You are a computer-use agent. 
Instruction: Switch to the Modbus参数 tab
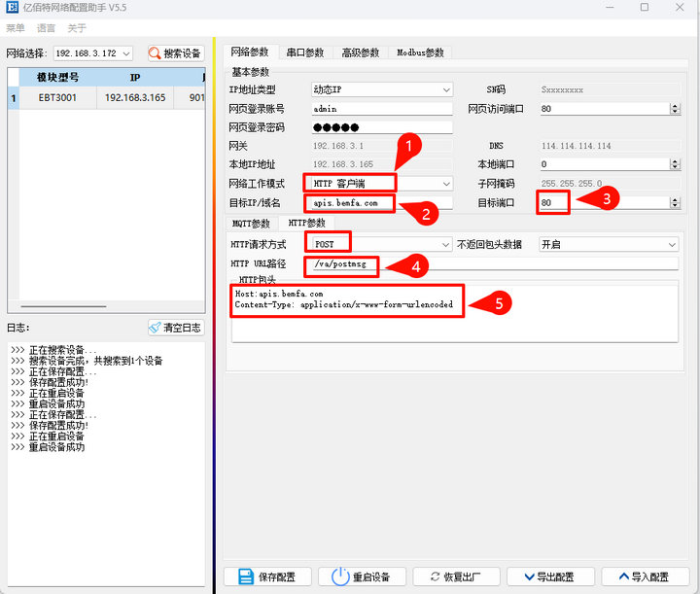[x=420, y=52]
